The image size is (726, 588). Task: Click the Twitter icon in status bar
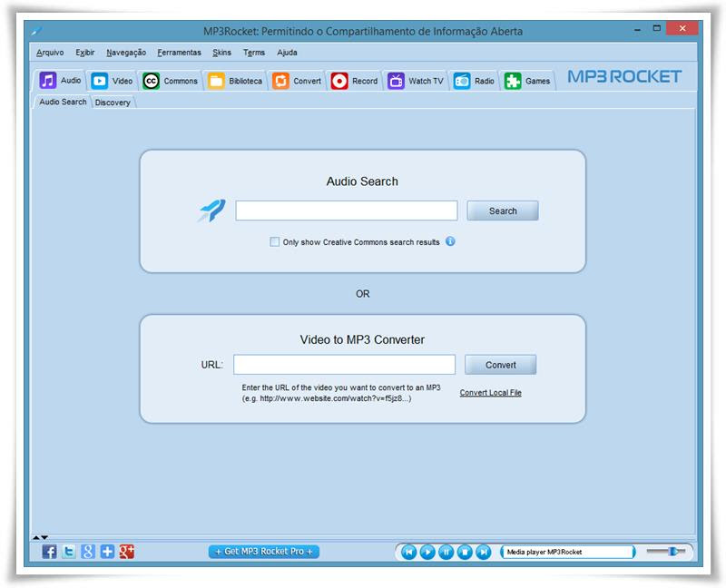(69, 552)
